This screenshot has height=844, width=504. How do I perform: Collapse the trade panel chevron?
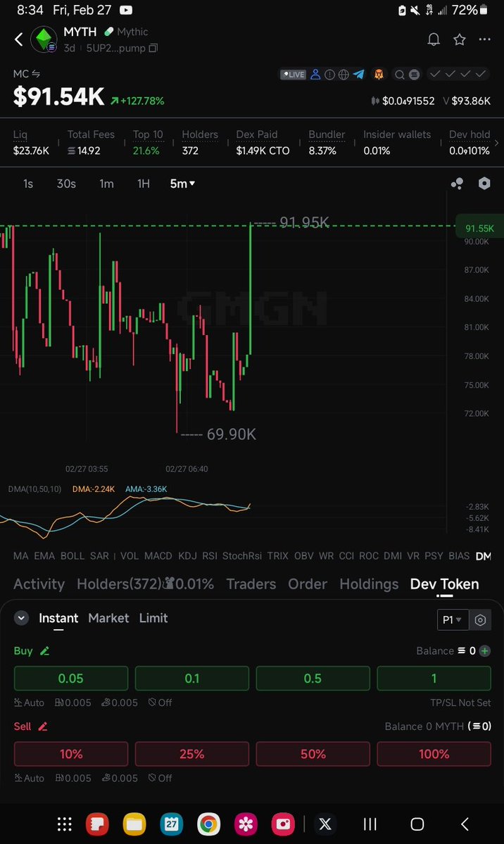pyautogui.click(x=21, y=618)
